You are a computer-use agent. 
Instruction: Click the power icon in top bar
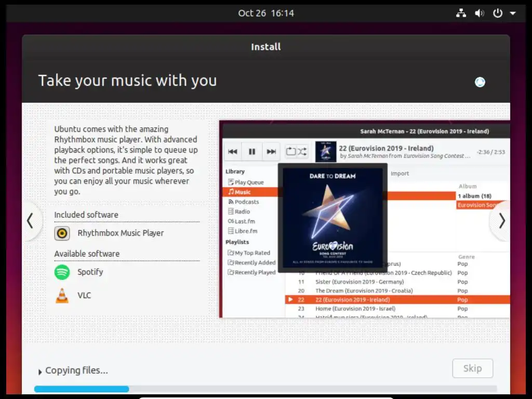tap(497, 13)
